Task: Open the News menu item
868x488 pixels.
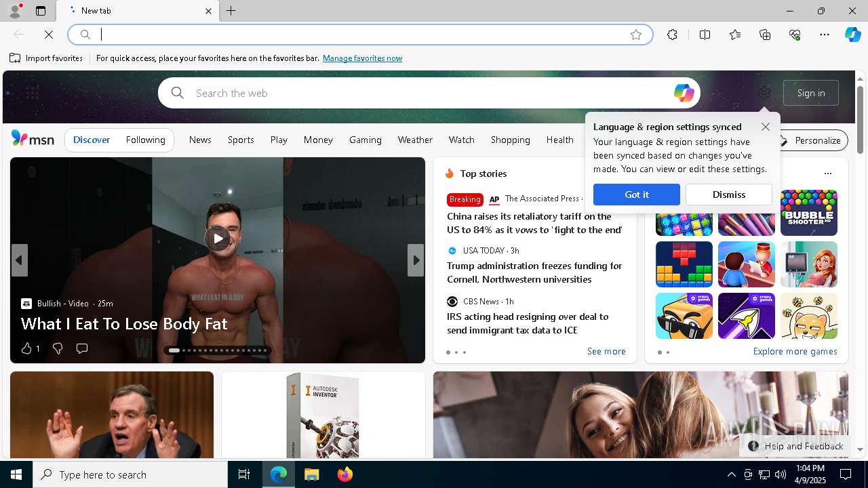Action: (200, 140)
